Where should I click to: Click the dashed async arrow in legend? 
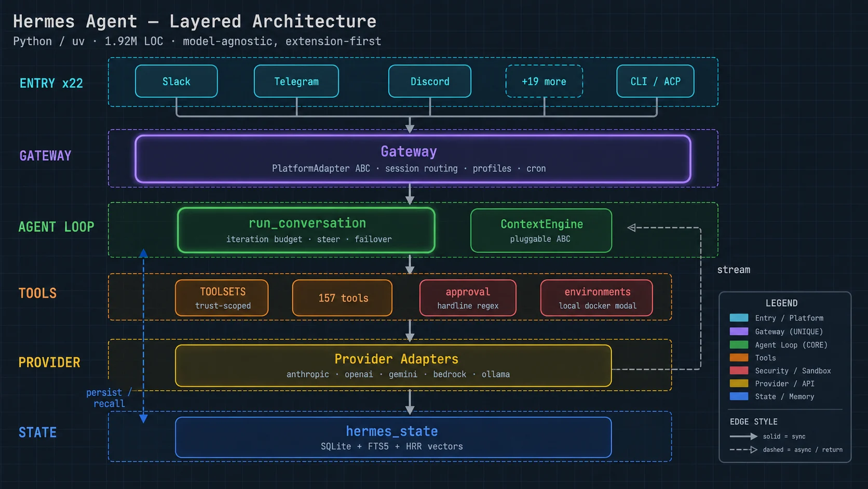[743, 450]
